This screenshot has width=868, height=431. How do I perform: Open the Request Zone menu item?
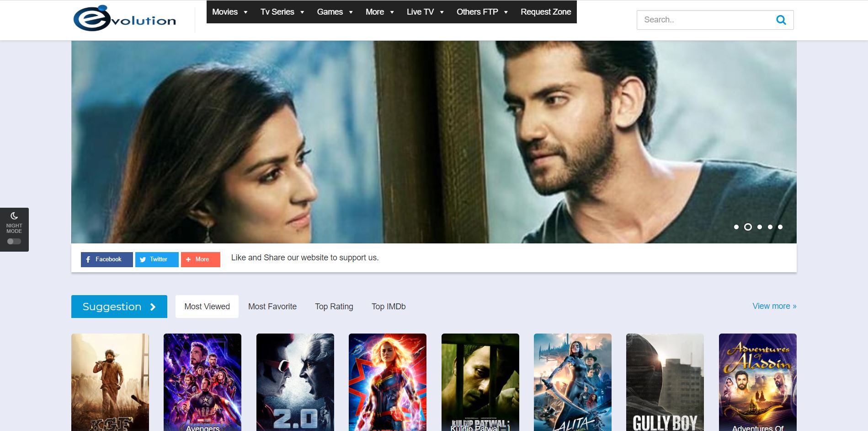pos(546,12)
